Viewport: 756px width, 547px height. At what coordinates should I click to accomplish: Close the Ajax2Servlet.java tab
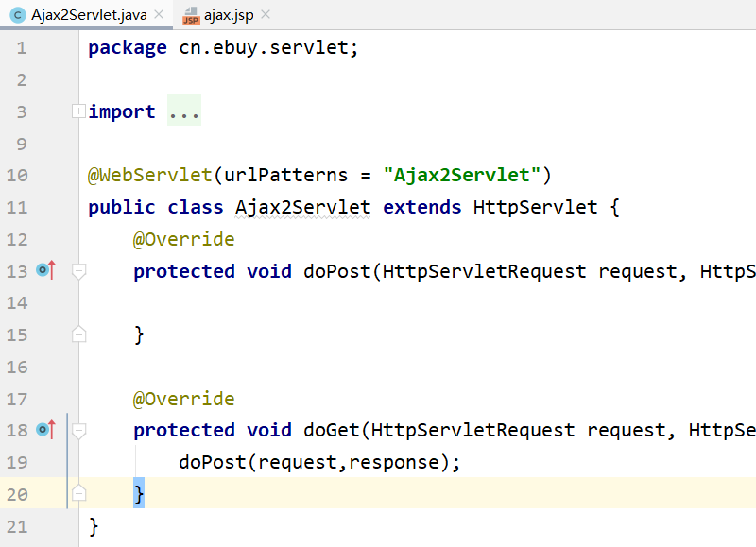point(159,15)
